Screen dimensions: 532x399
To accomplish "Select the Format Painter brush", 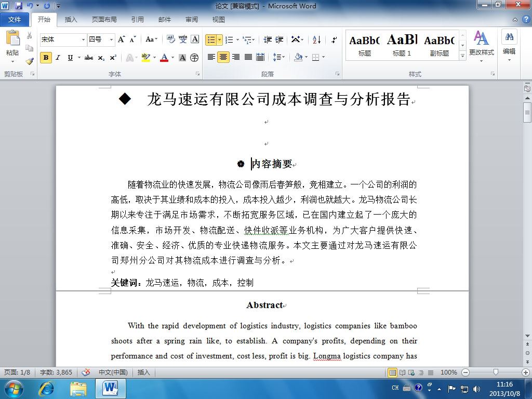I will click(30, 61).
